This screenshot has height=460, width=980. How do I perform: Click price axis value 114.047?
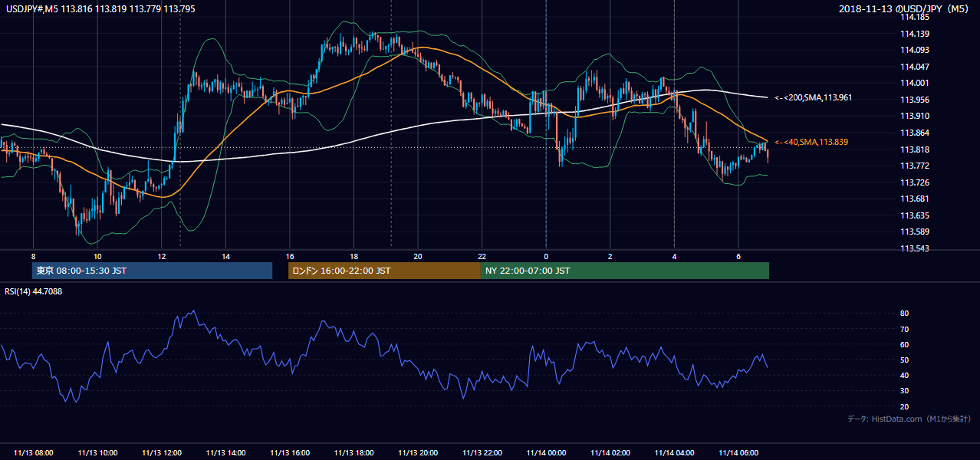[x=914, y=67]
